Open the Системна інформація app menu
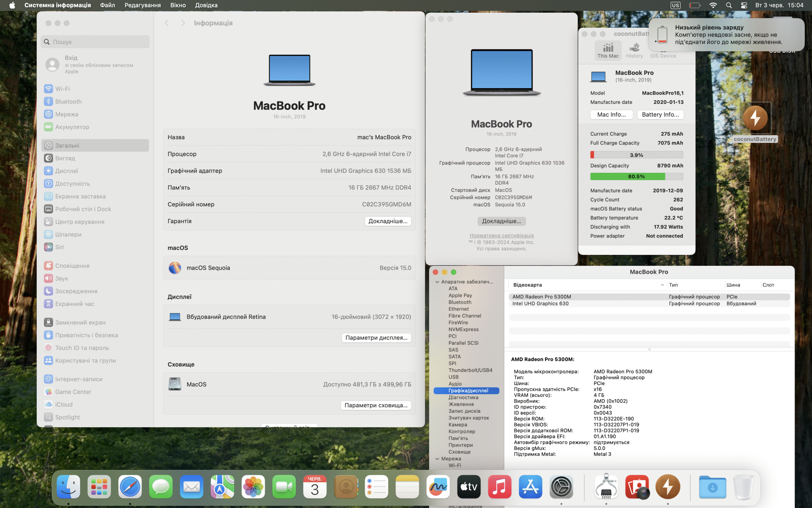812x508 pixels. pyautogui.click(x=57, y=5)
